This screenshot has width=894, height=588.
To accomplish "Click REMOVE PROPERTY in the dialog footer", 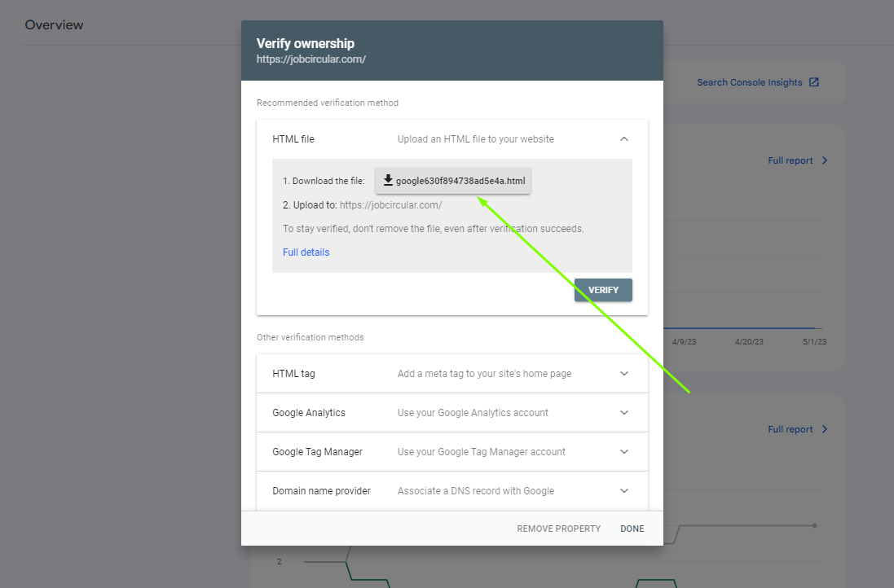I will (558, 529).
